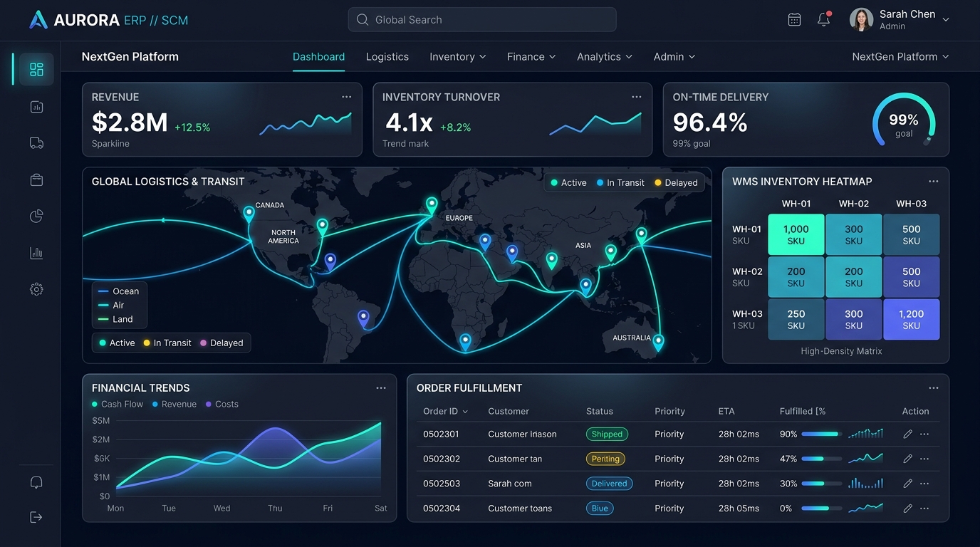Open Inventory Turnover card options menu
Viewport: 980px width, 547px height.
click(x=637, y=97)
